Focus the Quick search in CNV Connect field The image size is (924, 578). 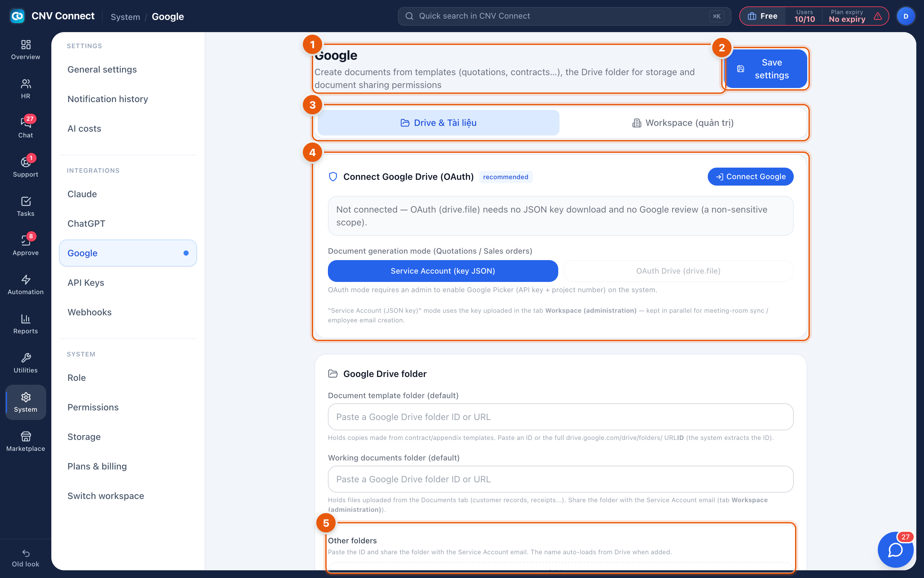(x=564, y=16)
